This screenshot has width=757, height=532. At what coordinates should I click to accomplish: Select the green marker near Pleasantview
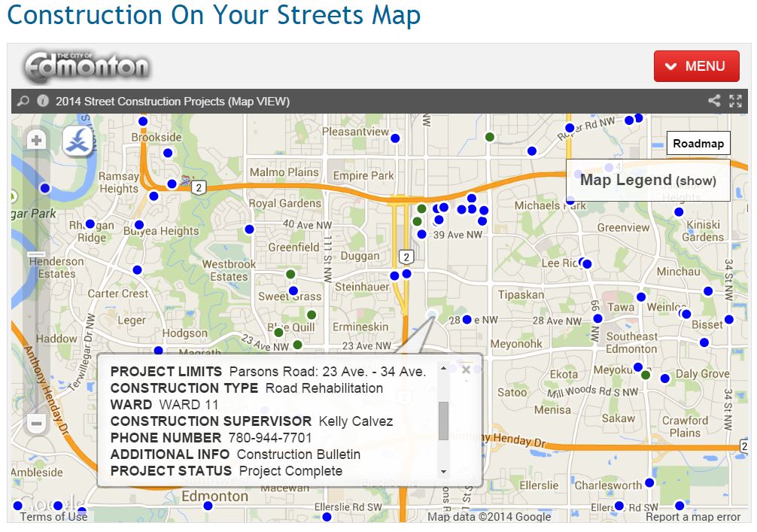click(x=491, y=137)
